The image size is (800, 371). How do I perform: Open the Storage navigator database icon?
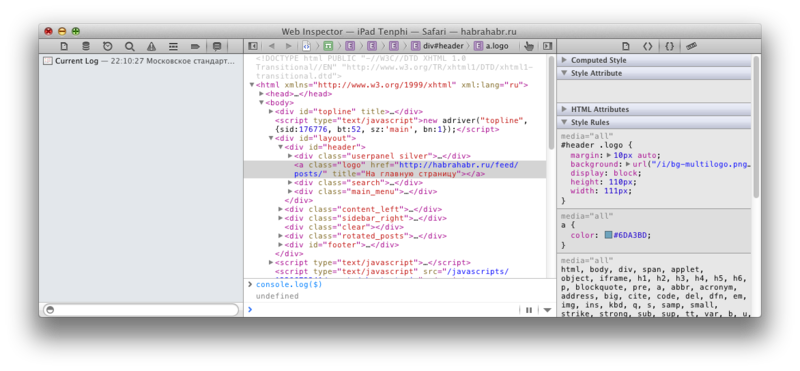(86, 46)
